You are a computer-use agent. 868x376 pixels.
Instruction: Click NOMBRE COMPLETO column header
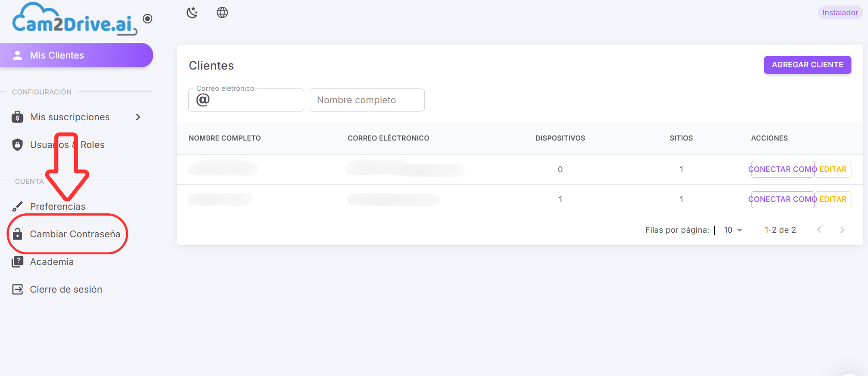click(x=225, y=138)
